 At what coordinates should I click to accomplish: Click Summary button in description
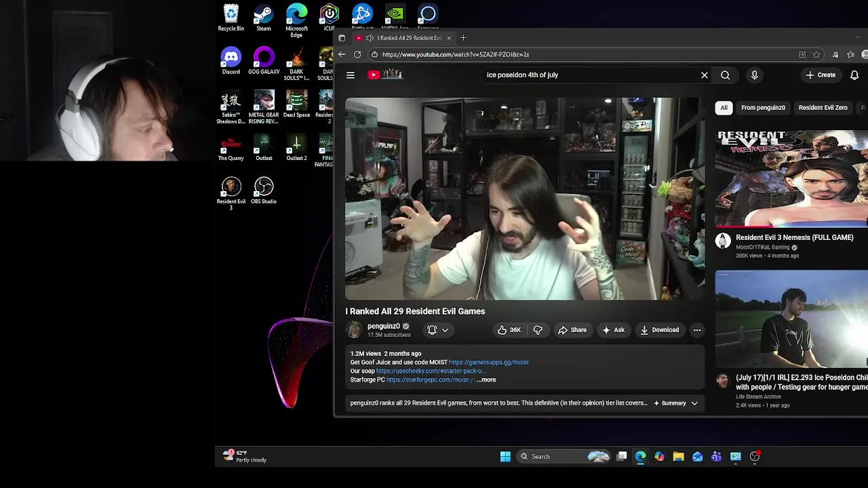tap(669, 403)
